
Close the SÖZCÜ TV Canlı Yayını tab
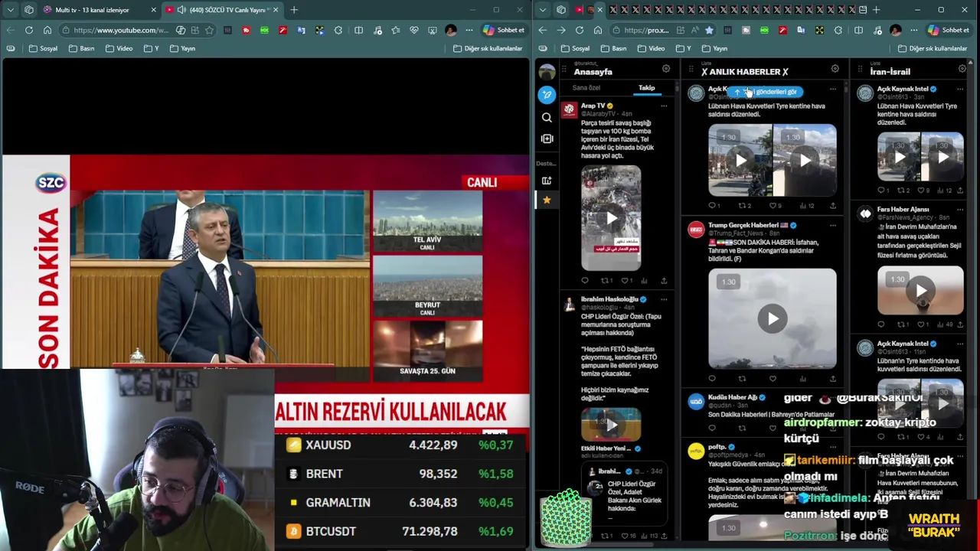point(275,10)
